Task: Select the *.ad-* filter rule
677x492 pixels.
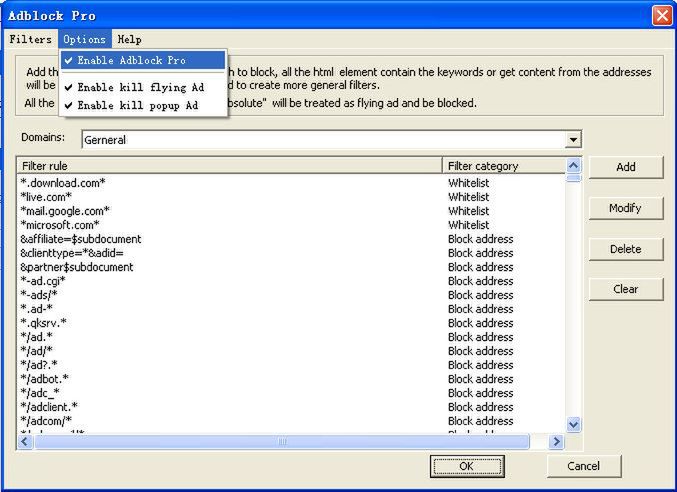Action: pos(36,309)
